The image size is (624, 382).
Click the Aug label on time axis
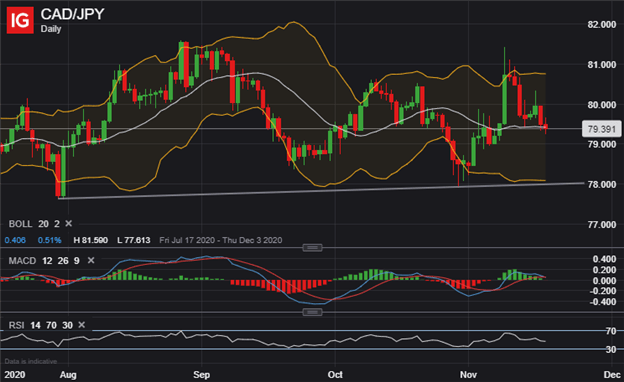point(68,374)
